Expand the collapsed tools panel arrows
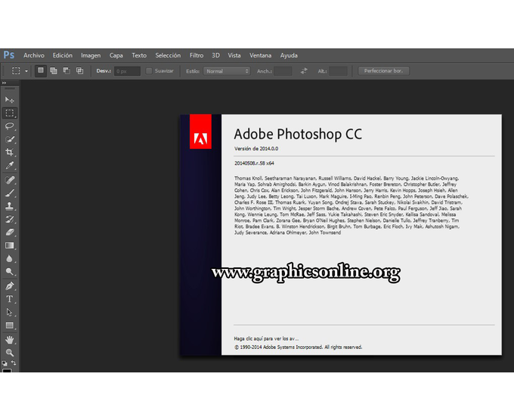The width and height of the screenshot is (514, 420). [4, 83]
